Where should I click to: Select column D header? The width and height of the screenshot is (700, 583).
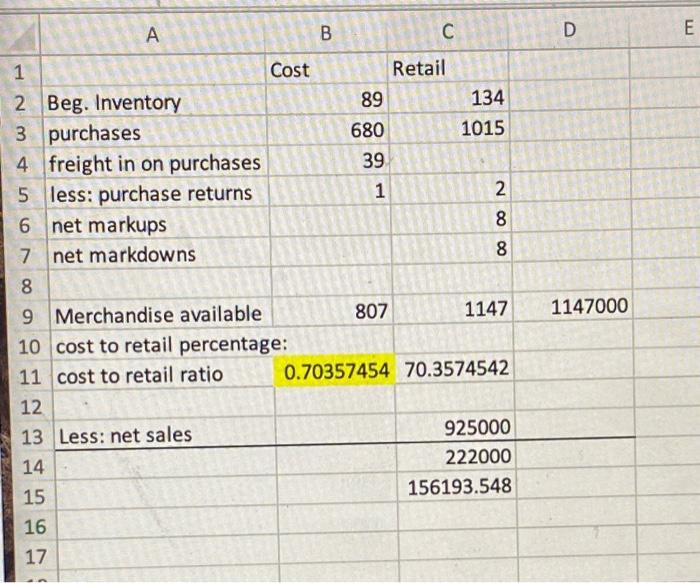click(x=569, y=30)
